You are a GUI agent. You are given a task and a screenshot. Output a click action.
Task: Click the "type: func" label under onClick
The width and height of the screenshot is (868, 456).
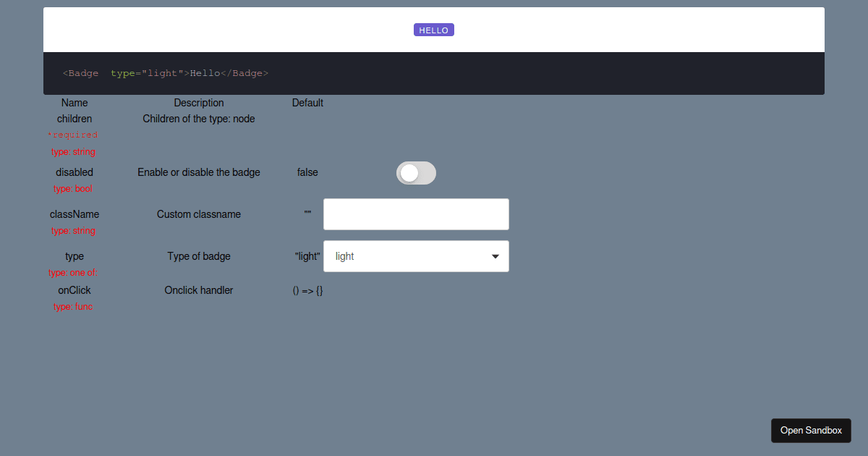click(x=72, y=306)
